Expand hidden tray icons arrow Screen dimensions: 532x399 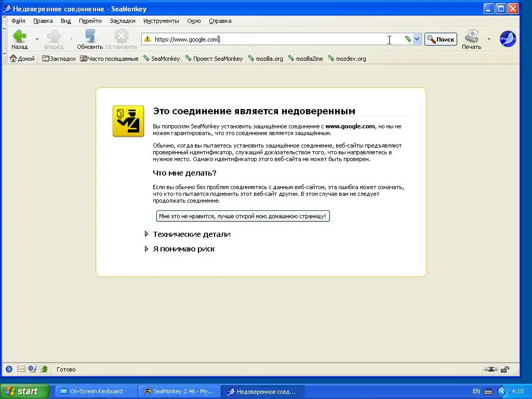(502, 392)
